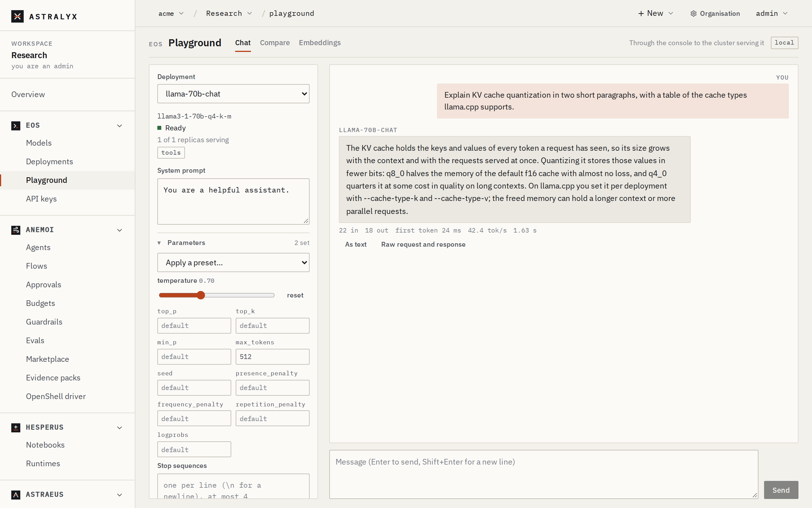Expand the ASTRAEUS section chevron
Image resolution: width=812 pixels, height=508 pixels.
pyautogui.click(x=120, y=495)
